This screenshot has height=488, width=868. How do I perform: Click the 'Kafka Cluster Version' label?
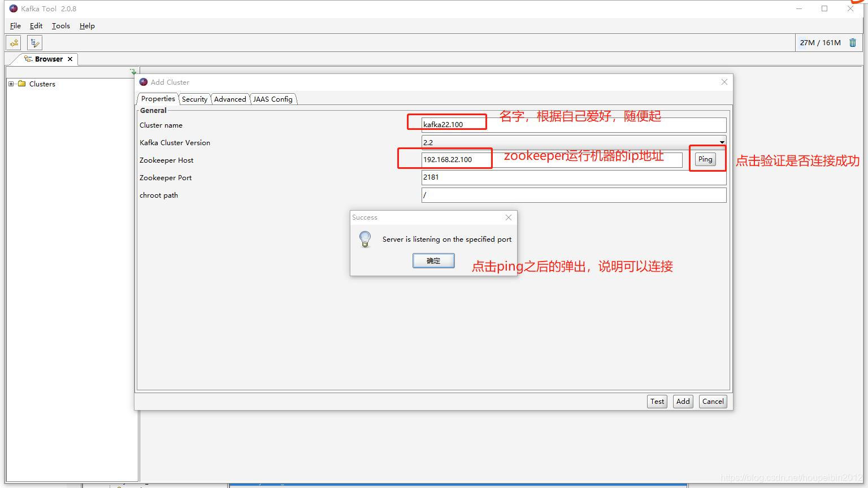(x=175, y=143)
